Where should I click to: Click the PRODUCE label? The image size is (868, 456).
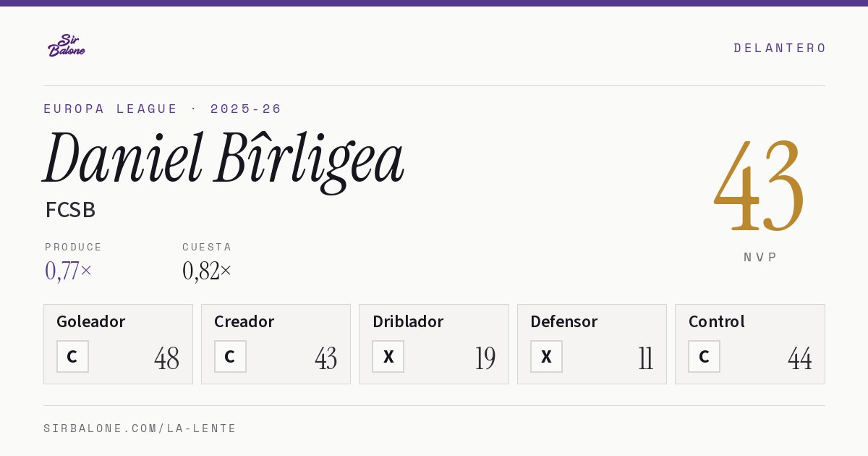pos(74,247)
